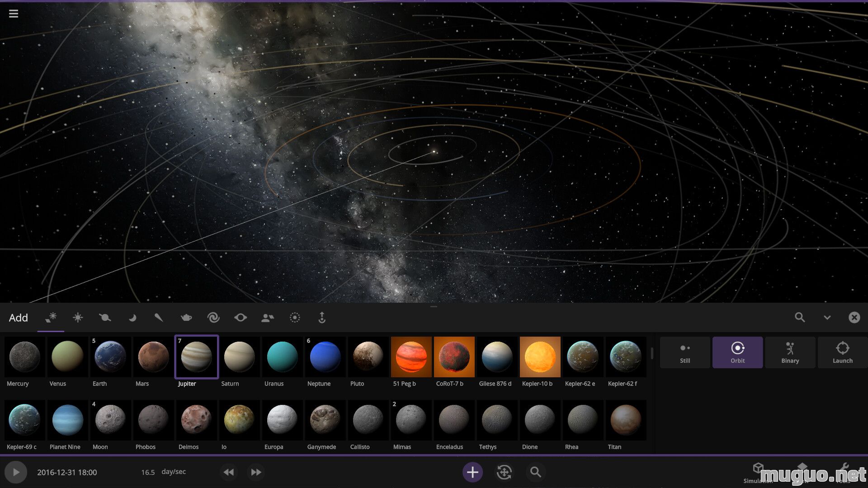
Task: Select the crescent moon category icon
Action: [x=132, y=318]
